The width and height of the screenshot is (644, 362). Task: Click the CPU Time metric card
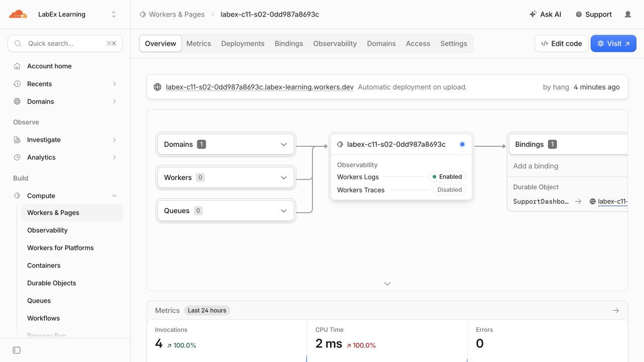387,341
